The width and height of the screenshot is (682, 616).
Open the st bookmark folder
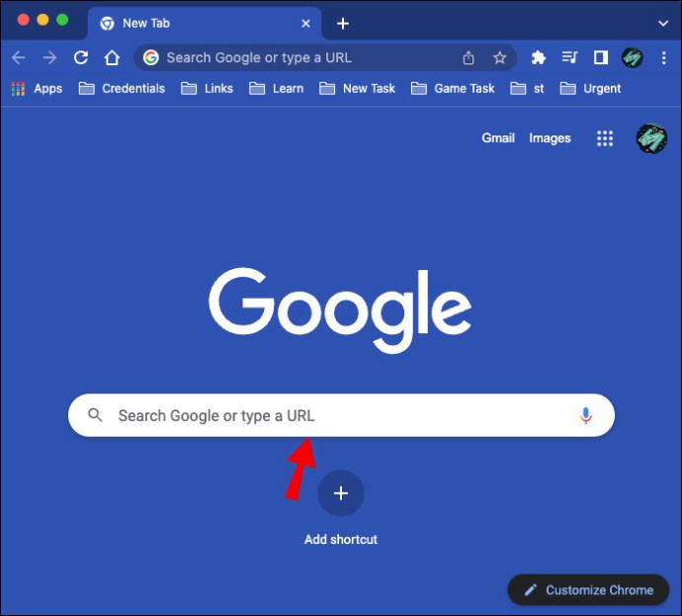(x=527, y=89)
